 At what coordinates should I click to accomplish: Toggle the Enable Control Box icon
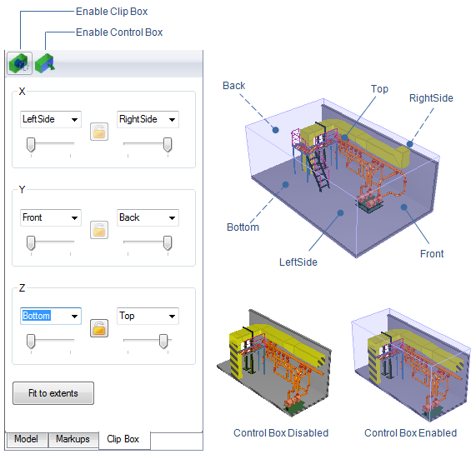pos(45,63)
